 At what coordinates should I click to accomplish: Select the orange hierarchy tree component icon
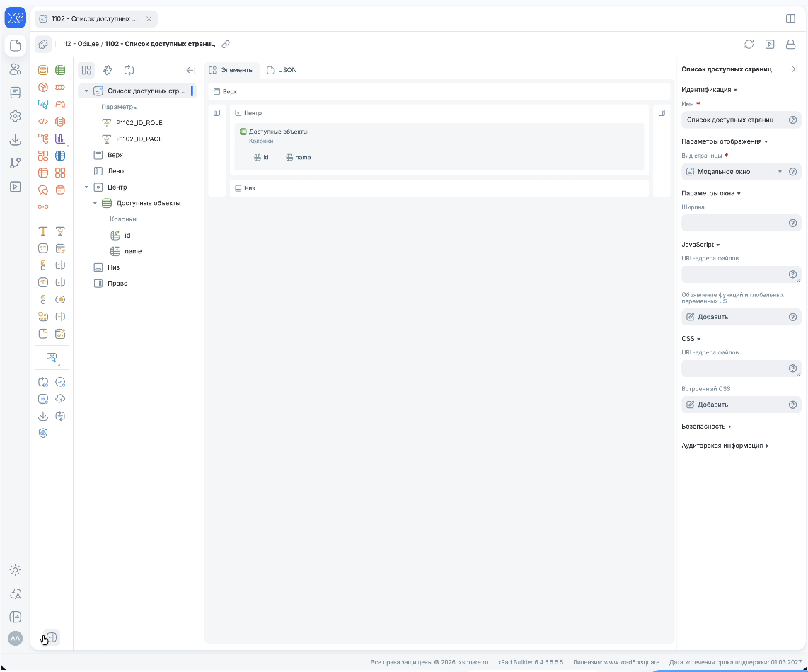click(43, 139)
